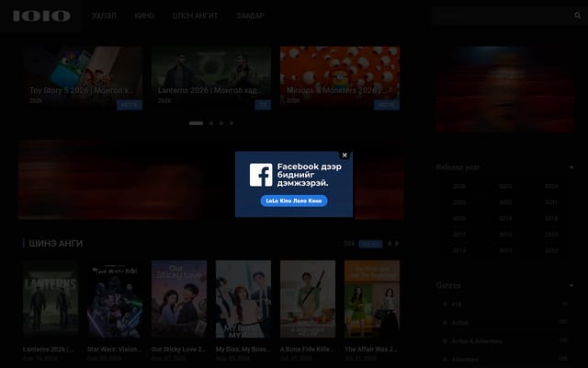Click the wide red banner left of popup

click(127, 179)
